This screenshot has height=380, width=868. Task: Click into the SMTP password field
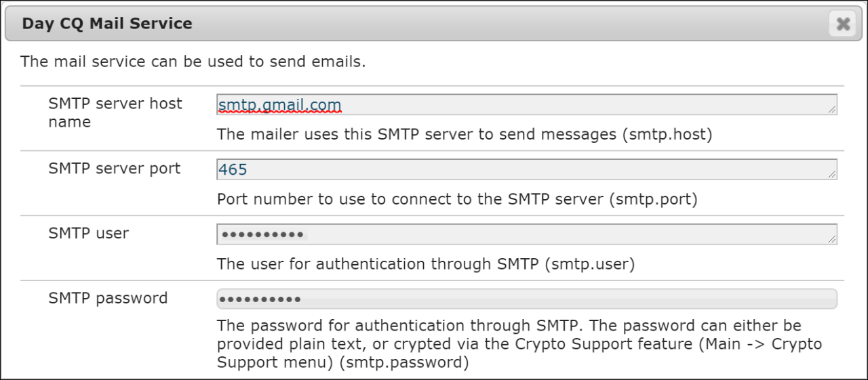coord(526,299)
